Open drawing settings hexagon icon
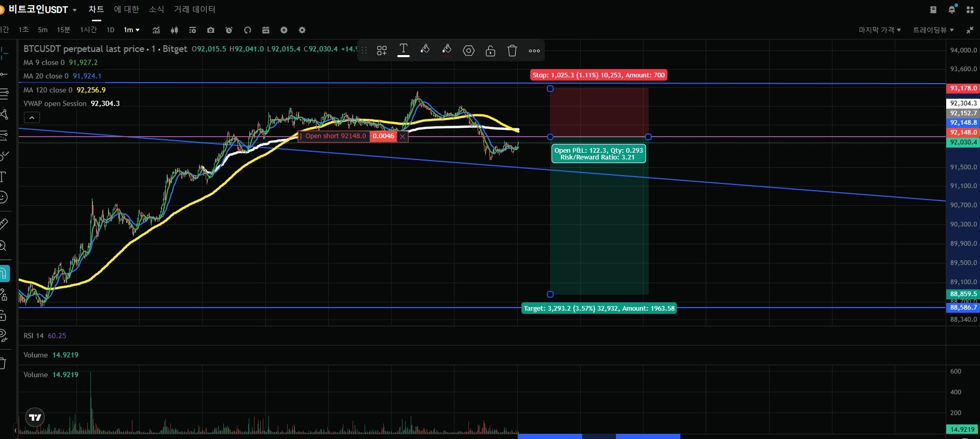The height and width of the screenshot is (439, 980). pyautogui.click(x=468, y=50)
